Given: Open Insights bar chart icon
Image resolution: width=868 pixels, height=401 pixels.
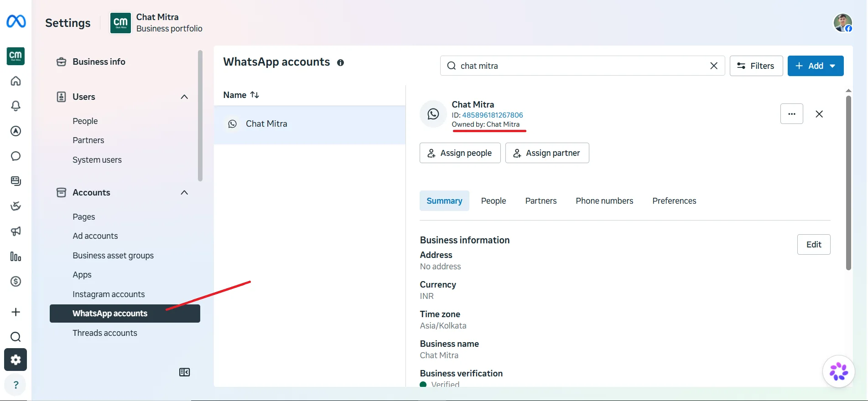Looking at the screenshot, I should (16, 257).
